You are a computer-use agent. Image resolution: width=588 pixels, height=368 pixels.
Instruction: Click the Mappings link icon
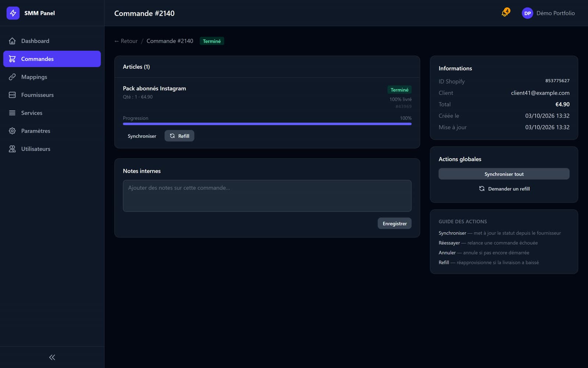[12, 77]
